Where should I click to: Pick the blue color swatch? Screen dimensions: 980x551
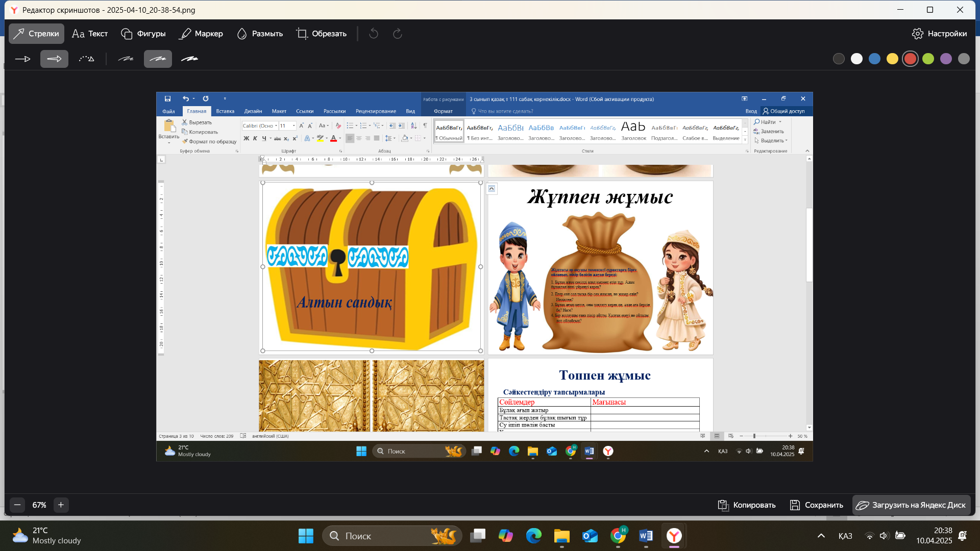[874, 59]
